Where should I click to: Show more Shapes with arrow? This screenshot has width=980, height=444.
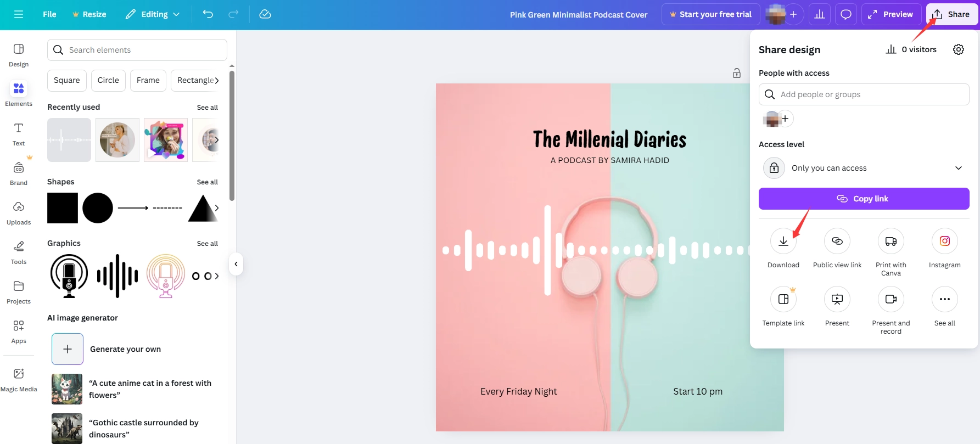tap(217, 208)
